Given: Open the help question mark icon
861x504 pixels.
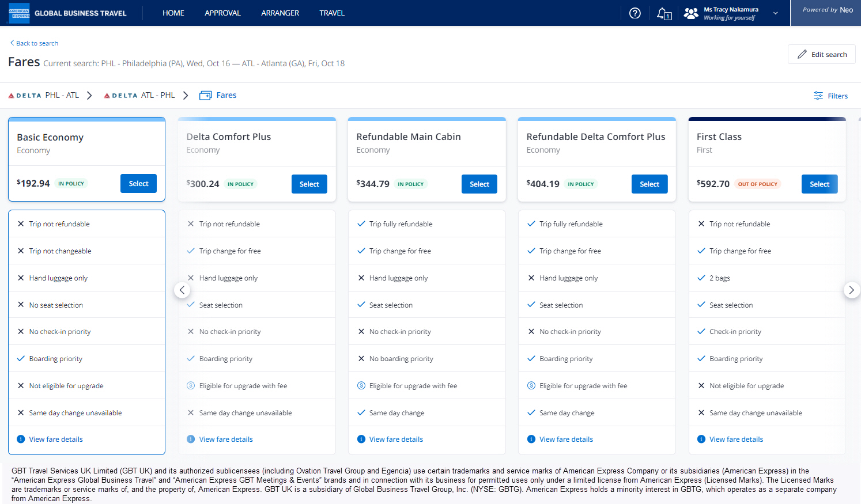Looking at the screenshot, I should click(635, 13).
